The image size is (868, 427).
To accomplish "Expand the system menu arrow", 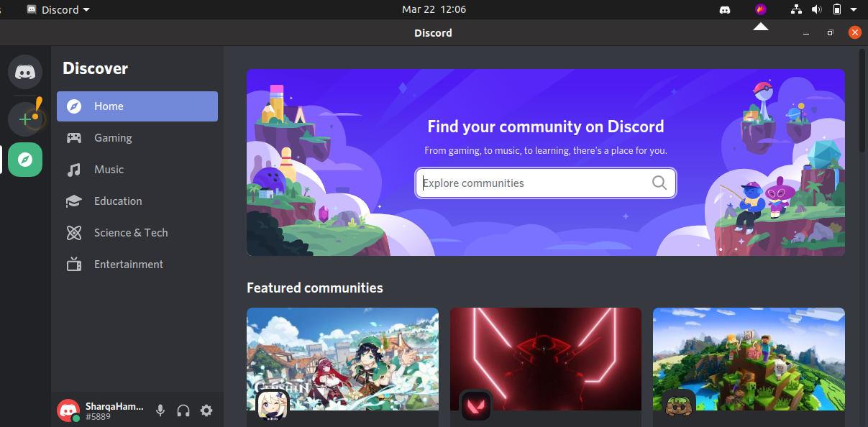I will (x=854, y=9).
